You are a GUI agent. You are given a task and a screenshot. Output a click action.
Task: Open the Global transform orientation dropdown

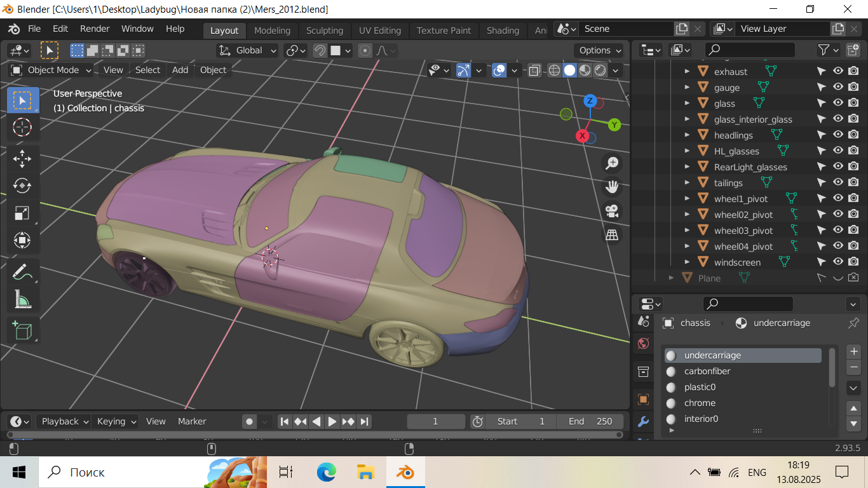tap(248, 50)
